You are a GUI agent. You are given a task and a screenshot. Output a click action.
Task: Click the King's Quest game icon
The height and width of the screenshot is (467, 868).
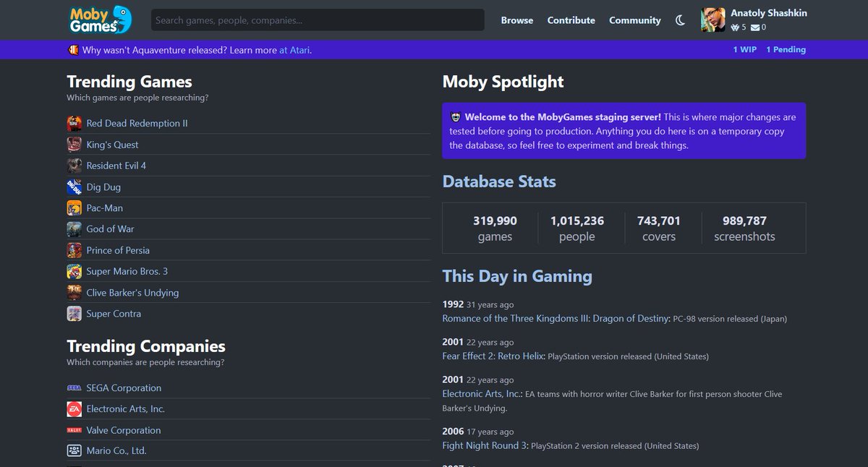(x=75, y=145)
